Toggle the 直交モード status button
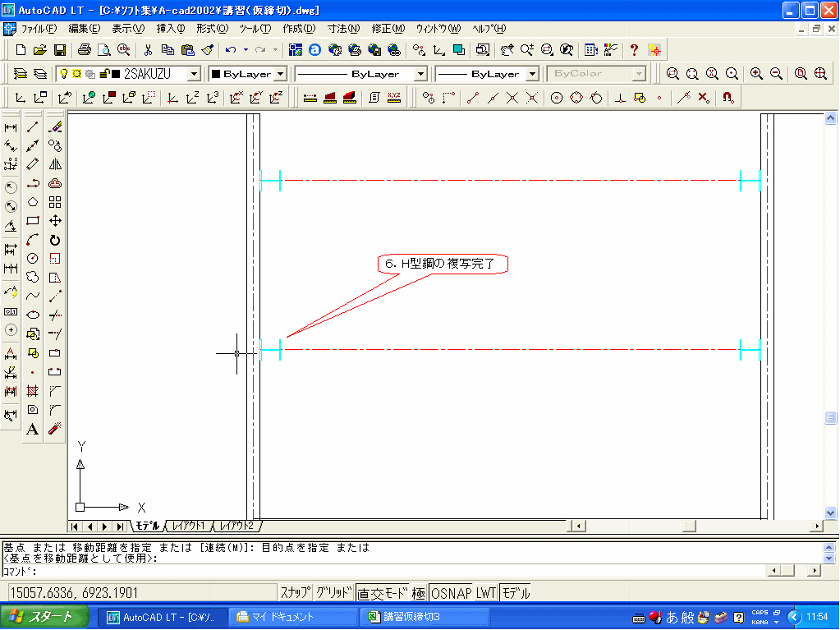The height and width of the screenshot is (630, 840). click(383, 593)
